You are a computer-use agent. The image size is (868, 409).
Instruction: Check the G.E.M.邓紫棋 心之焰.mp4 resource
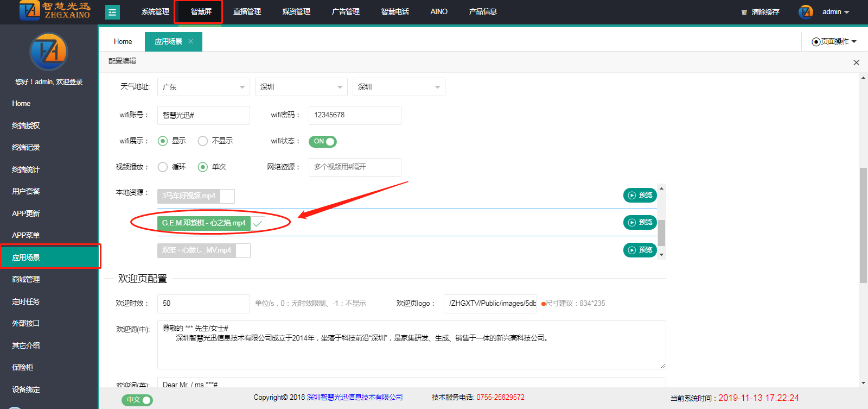258,223
